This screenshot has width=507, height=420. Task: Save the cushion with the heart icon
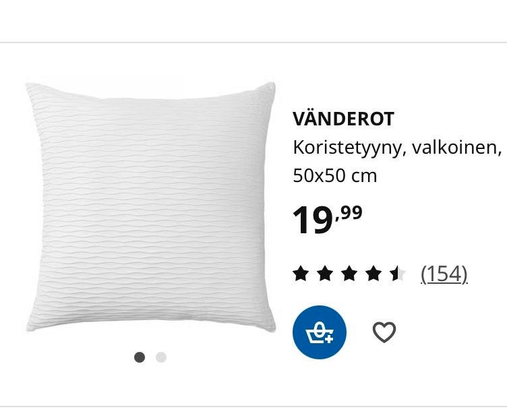click(x=384, y=332)
